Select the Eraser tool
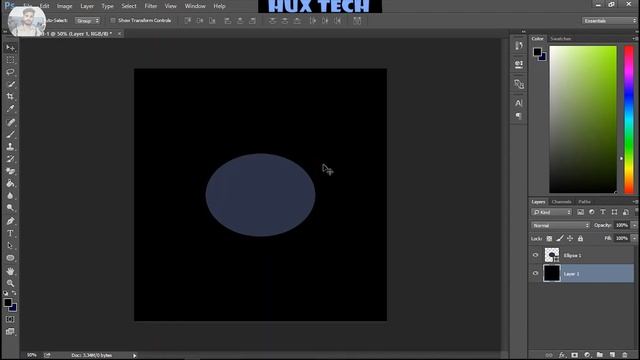The image size is (640, 360). (10, 171)
